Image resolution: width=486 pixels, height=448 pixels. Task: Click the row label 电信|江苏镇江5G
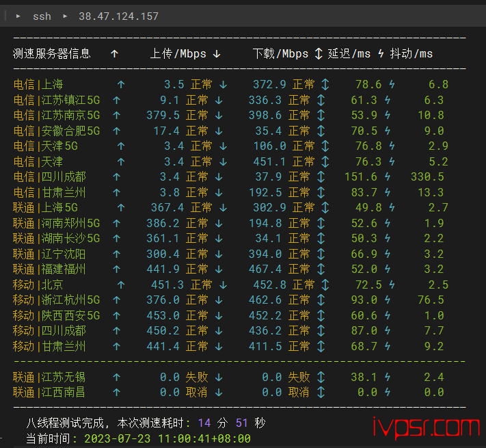click(57, 100)
